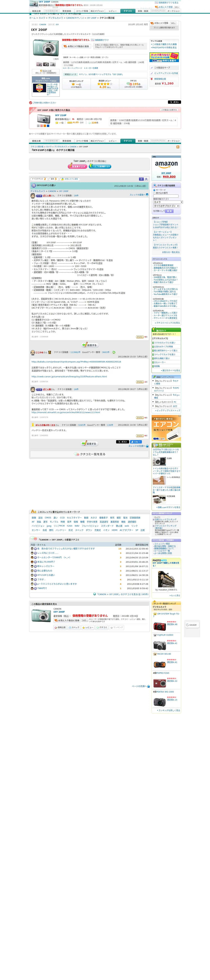Click ピックアップリストを作成 icon
Screen dimensions: 210x980
point(152,73)
